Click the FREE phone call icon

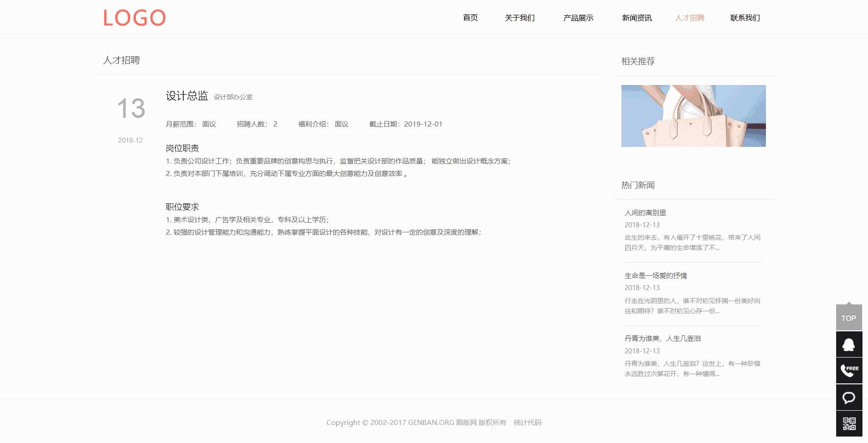(849, 370)
